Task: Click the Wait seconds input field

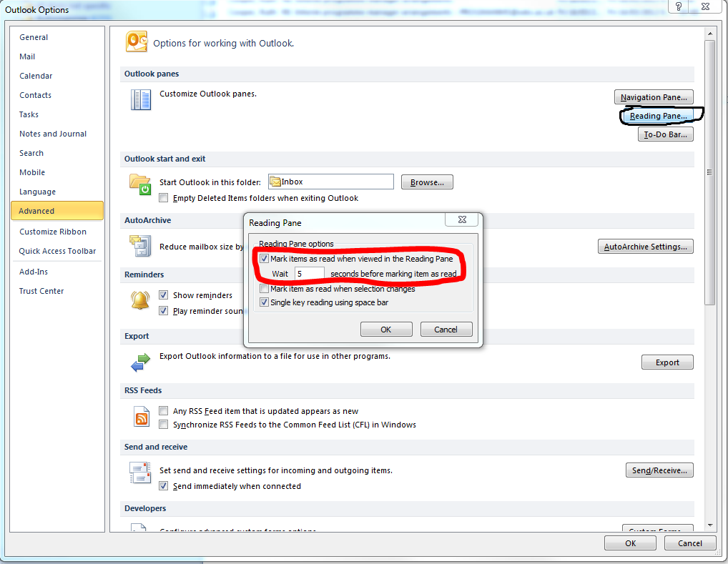Action: point(309,274)
